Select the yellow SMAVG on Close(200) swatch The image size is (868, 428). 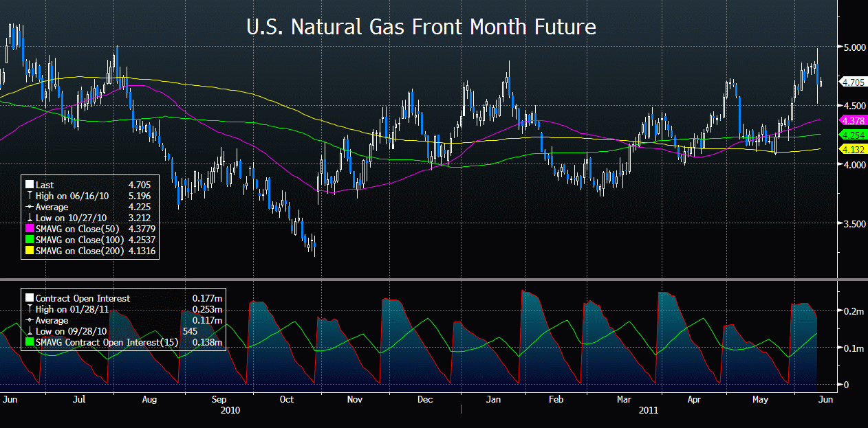pyautogui.click(x=29, y=251)
